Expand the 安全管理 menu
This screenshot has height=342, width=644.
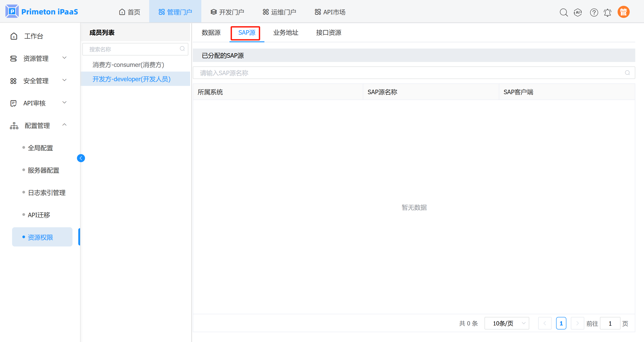click(x=36, y=81)
